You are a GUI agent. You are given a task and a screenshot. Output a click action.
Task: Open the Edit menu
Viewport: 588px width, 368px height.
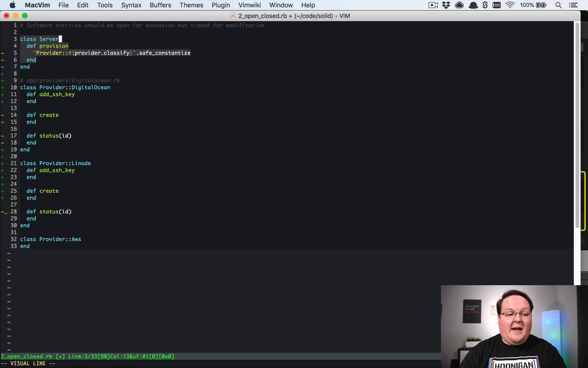click(x=83, y=5)
